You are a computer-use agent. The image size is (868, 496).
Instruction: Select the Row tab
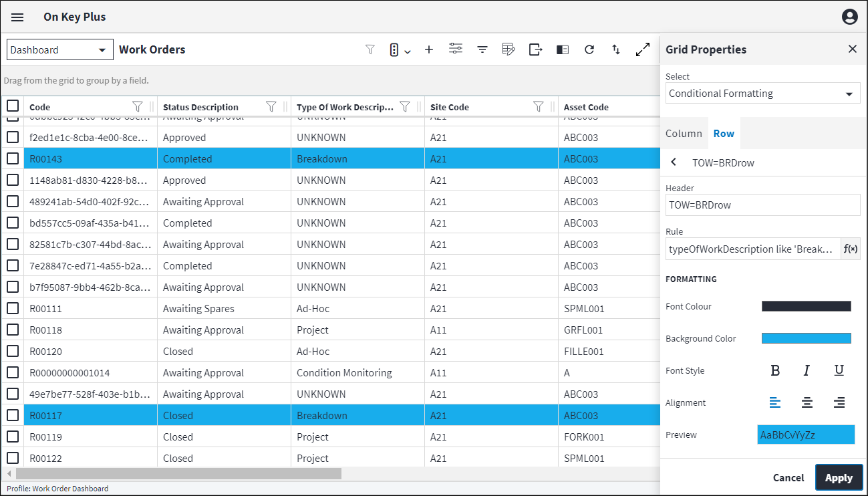pos(724,134)
